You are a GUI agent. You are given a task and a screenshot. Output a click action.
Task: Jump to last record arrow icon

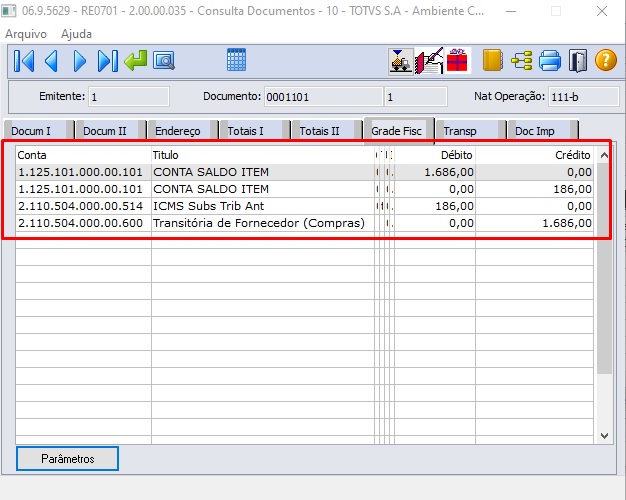[x=108, y=61]
